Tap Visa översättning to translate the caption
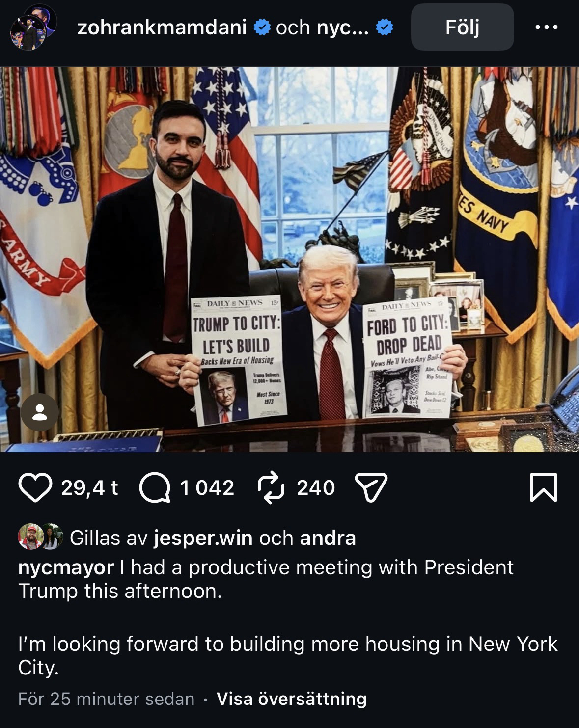 coord(292,699)
